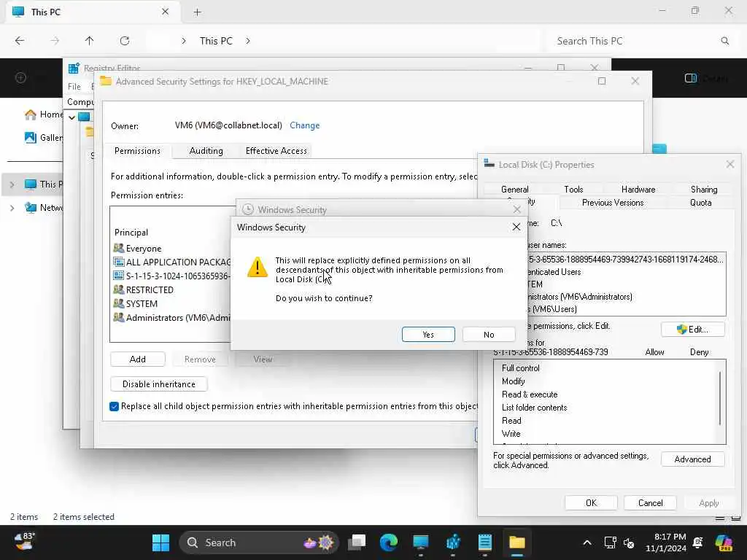747x560 pixels.
Task: Click OK in Local Disk Properties
Action: pyautogui.click(x=591, y=503)
